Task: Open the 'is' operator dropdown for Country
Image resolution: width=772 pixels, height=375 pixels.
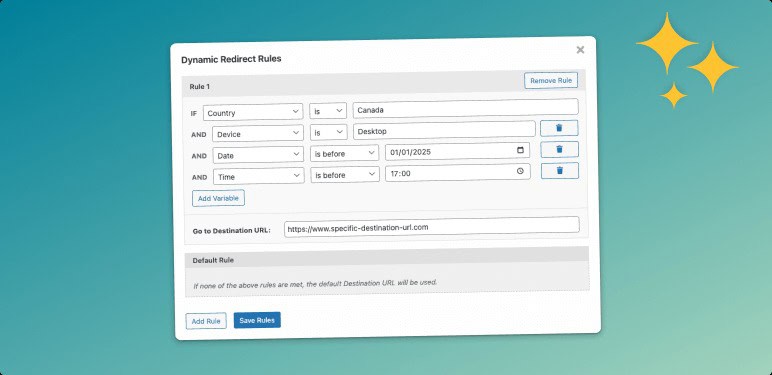Action: pyautogui.click(x=328, y=111)
